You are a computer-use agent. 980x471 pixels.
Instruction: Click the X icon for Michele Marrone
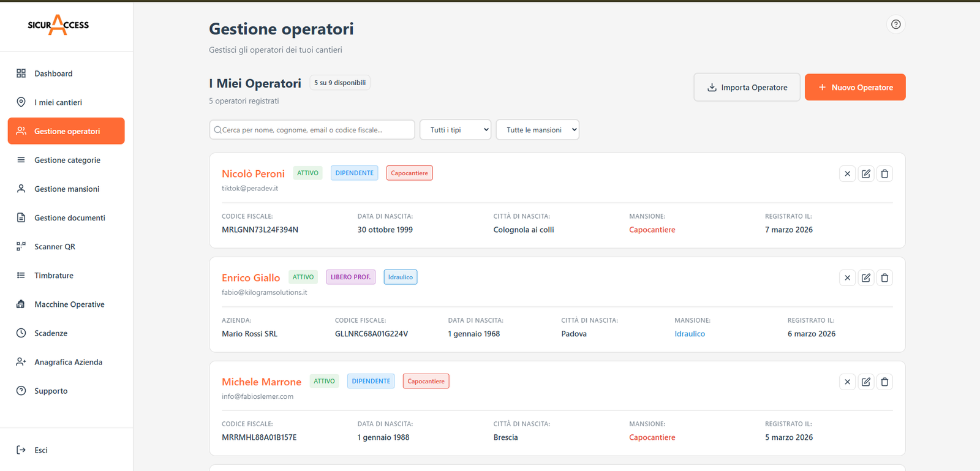point(847,382)
